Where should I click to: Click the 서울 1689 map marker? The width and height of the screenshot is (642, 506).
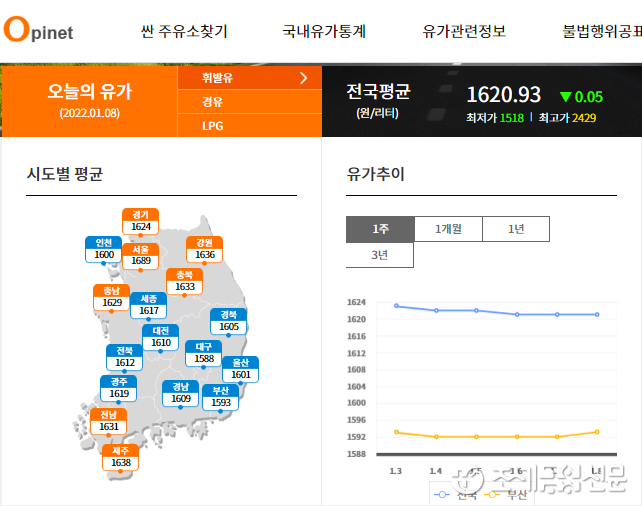tap(141, 255)
